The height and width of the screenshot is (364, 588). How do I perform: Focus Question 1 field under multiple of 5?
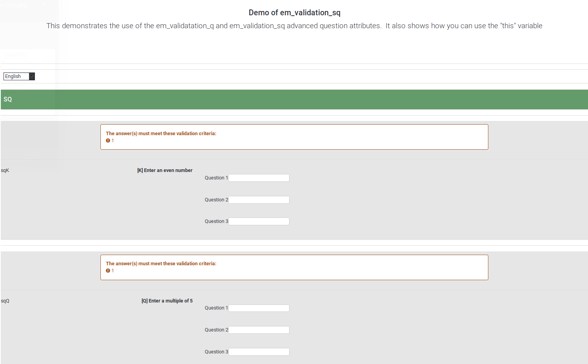coord(259,308)
